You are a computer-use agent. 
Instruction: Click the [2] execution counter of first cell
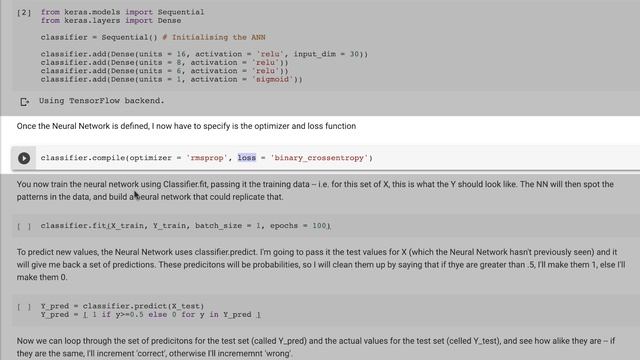(24, 13)
